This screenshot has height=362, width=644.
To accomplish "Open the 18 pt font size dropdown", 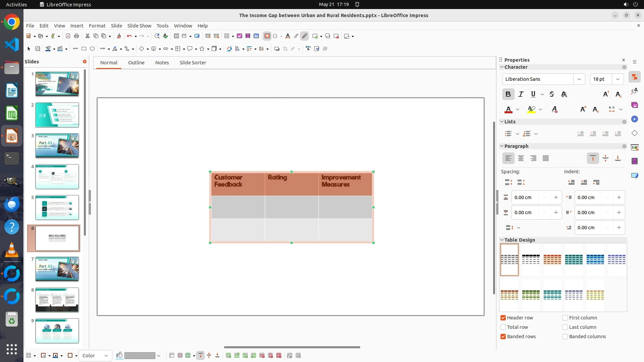I will pyautogui.click(x=618, y=79).
